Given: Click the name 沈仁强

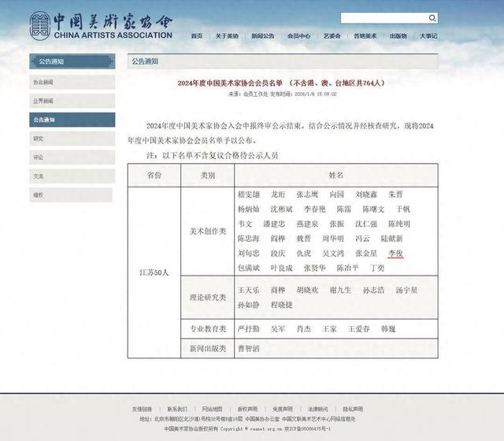Looking at the screenshot, I should (366, 224).
